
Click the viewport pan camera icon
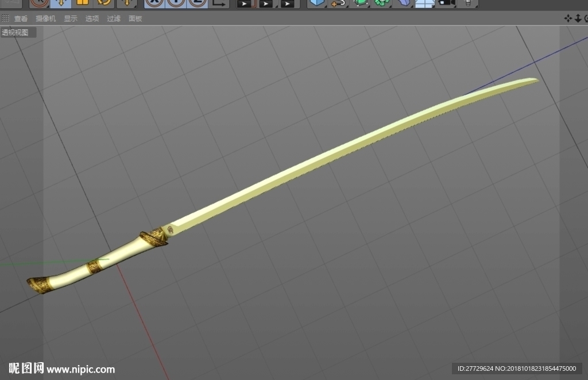[568, 18]
